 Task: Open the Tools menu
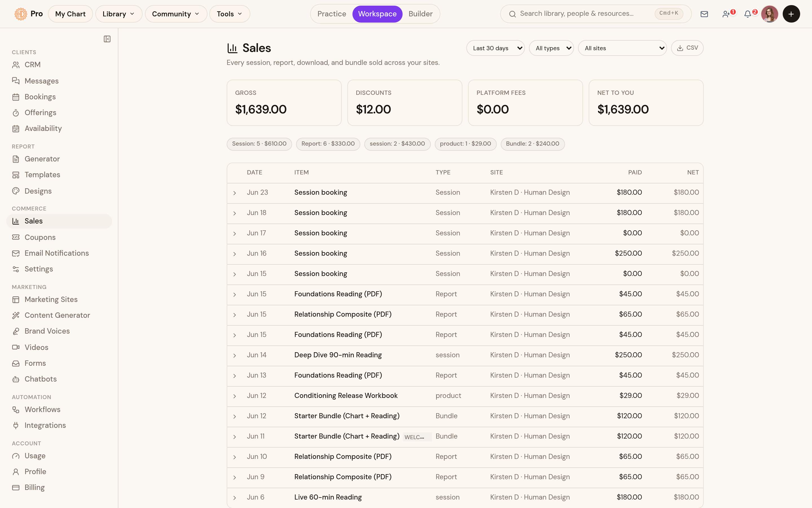pyautogui.click(x=230, y=14)
